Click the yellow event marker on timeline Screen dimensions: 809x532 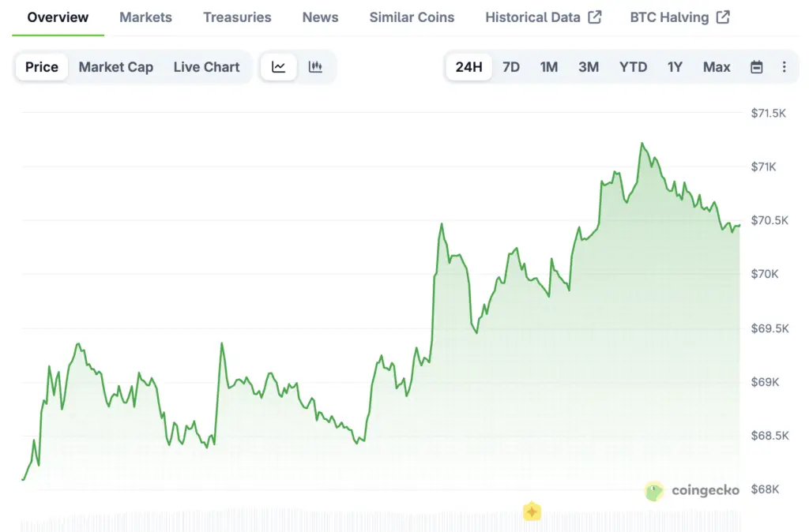[532, 511]
